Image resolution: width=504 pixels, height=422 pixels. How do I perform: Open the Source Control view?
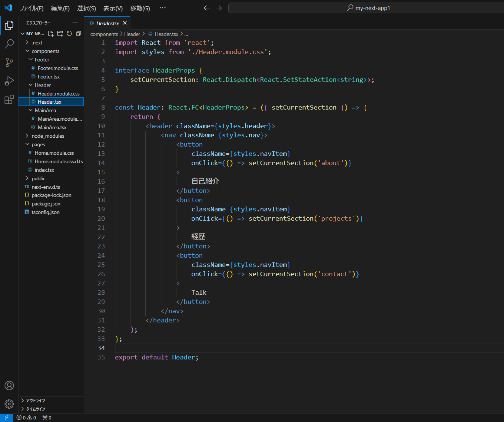coord(9,62)
